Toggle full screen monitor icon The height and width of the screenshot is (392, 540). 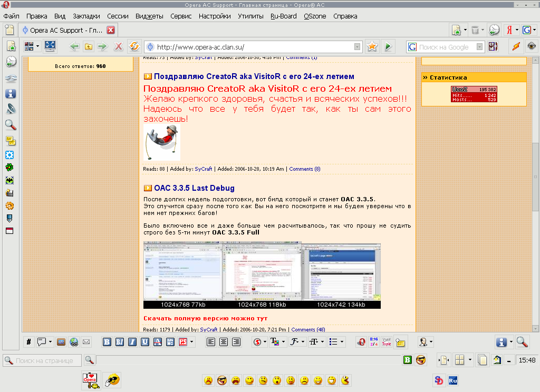(x=50, y=46)
